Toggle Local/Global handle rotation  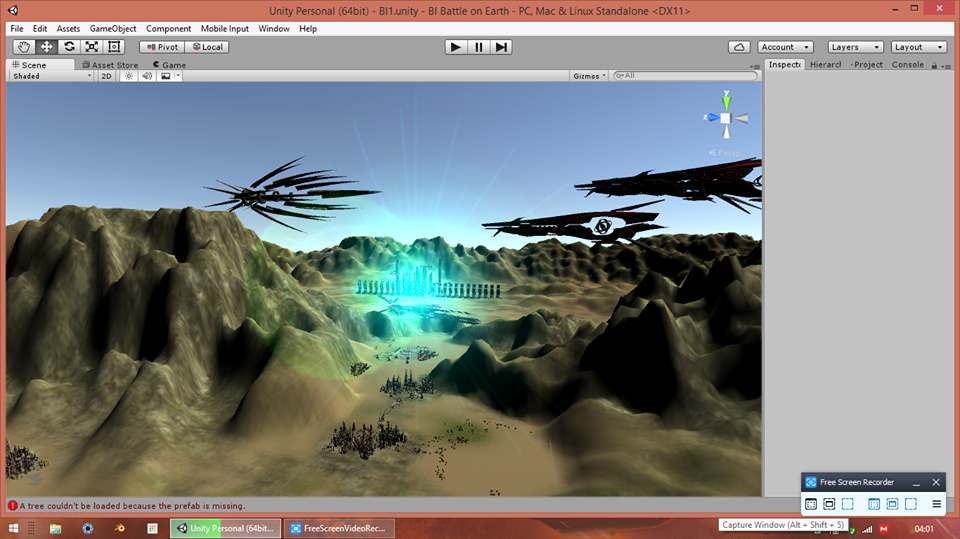(x=208, y=47)
